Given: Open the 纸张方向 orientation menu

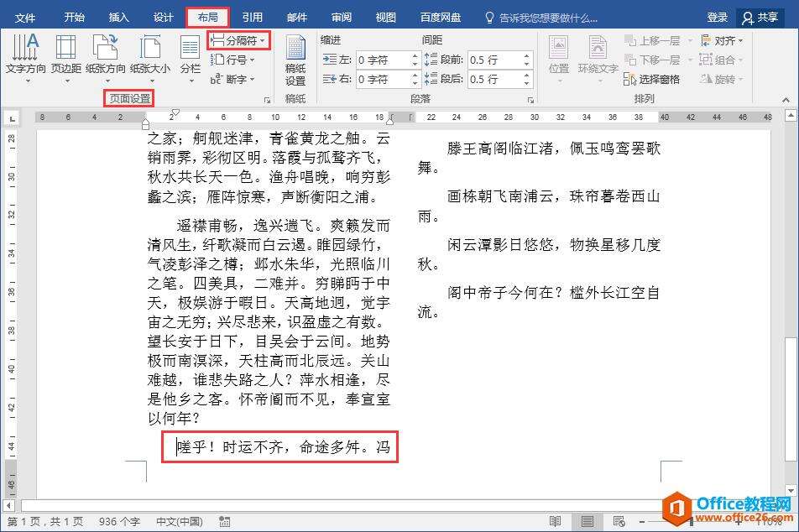Looking at the screenshot, I should click(106, 58).
